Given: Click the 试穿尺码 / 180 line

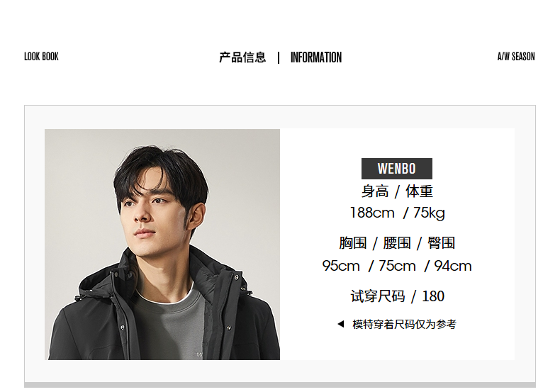Looking at the screenshot, I should [x=397, y=296].
